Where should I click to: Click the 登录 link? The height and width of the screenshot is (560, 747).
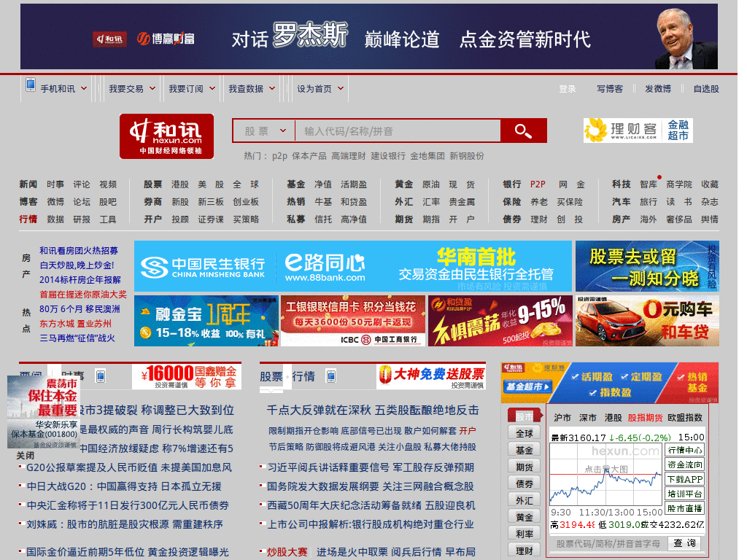(x=567, y=89)
